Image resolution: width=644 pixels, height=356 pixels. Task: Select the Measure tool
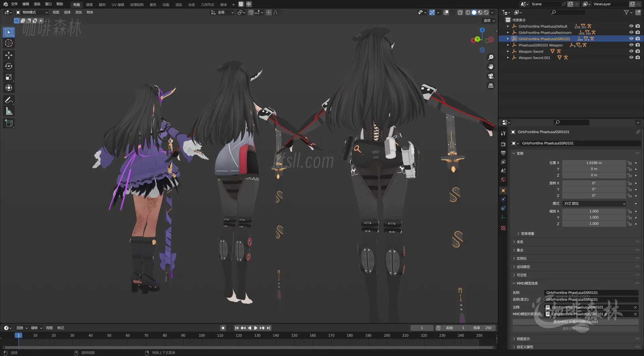pyautogui.click(x=9, y=111)
